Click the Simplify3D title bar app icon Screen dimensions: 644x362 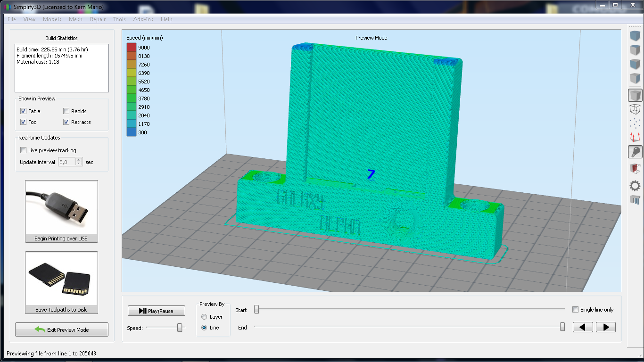pos(7,7)
